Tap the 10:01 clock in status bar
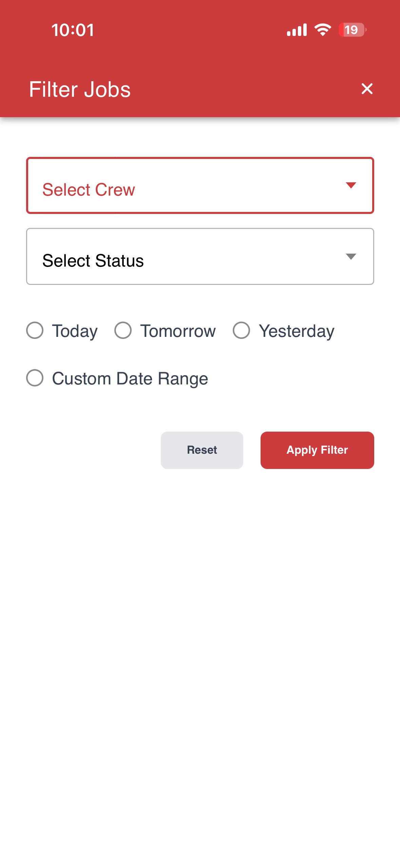Viewport: 400px width, 868px height. pos(73,30)
